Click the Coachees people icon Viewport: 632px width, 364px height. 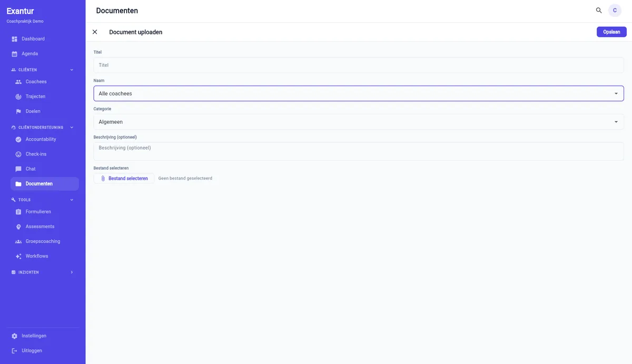18,82
